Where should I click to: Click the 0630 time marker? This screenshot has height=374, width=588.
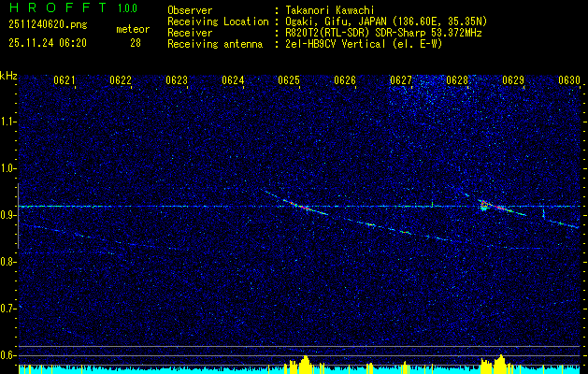[569, 80]
